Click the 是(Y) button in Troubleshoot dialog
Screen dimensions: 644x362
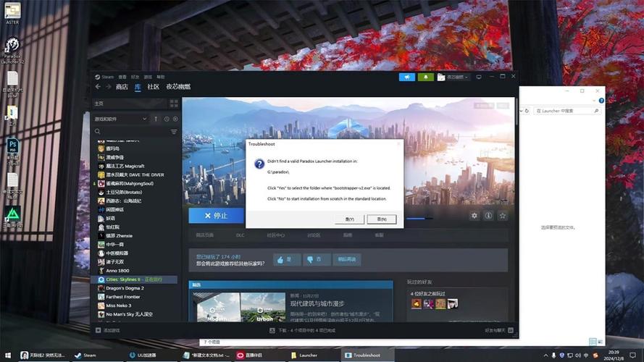pos(349,219)
